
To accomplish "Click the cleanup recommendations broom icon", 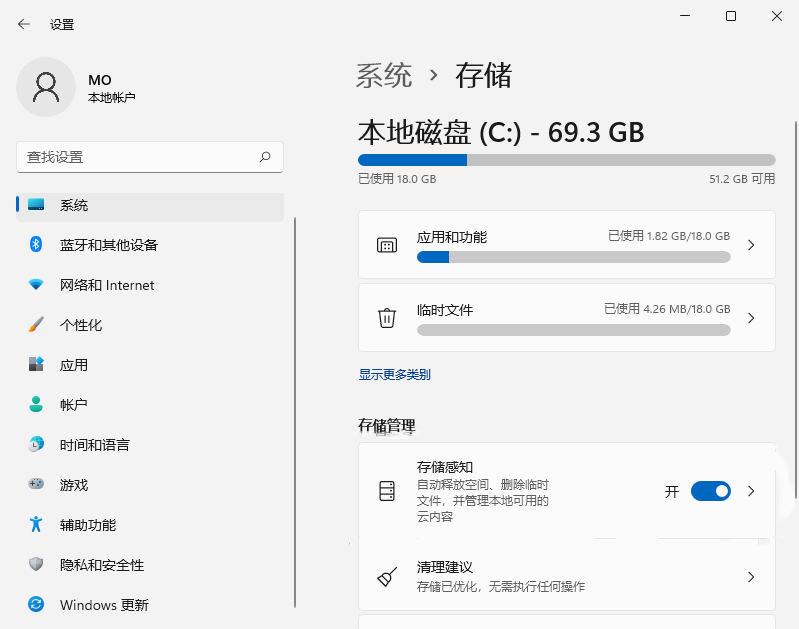I will 387,577.
